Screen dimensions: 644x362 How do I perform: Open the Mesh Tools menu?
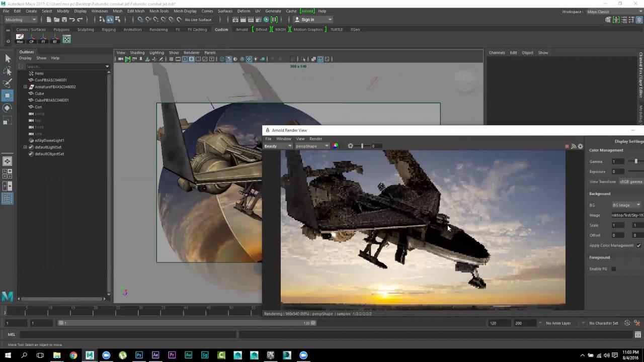pyautogui.click(x=159, y=11)
